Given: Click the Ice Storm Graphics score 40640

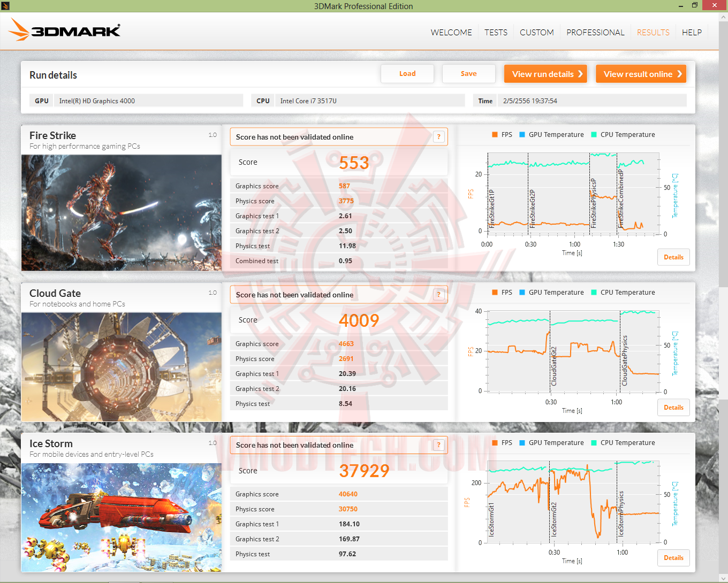Looking at the screenshot, I should 348,494.
